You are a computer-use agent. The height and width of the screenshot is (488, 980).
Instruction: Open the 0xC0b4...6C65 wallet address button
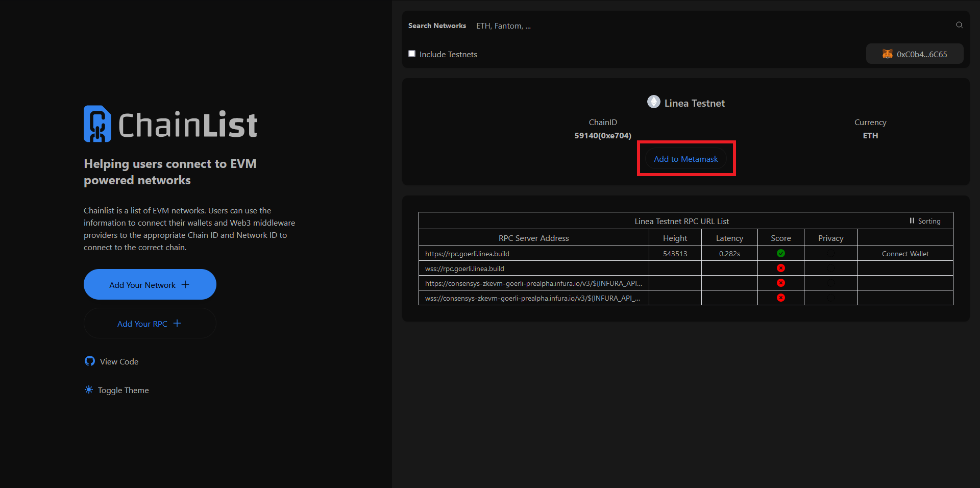click(x=915, y=54)
